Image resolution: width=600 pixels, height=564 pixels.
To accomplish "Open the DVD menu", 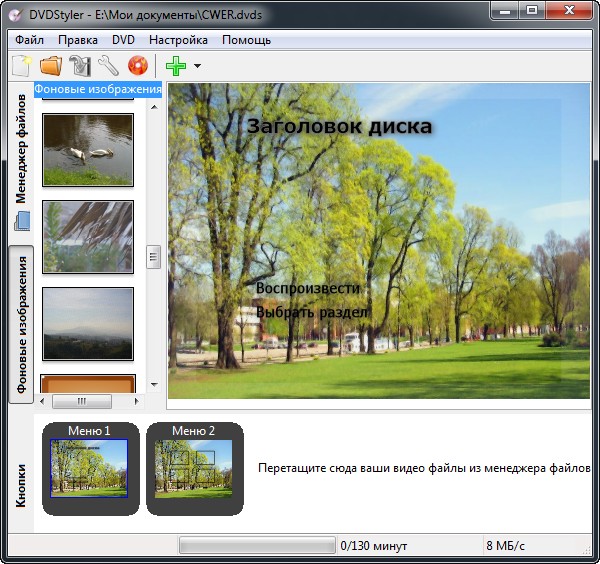I will [123, 40].
